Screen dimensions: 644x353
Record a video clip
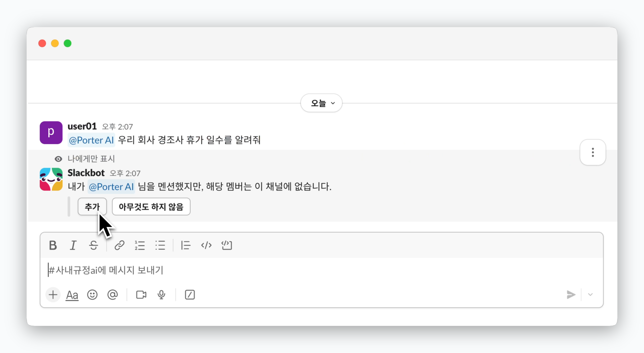tap(141, 295)
